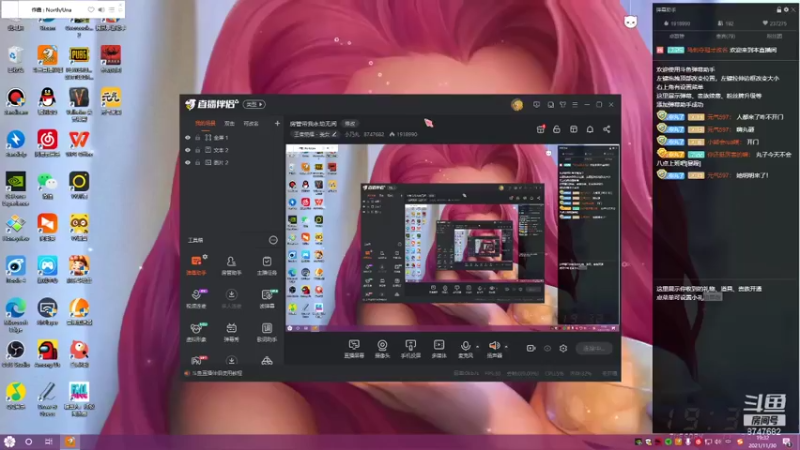Screen dimensions: 800x450
Task: Switch to the third scene tab
Action: coord(251,123)
